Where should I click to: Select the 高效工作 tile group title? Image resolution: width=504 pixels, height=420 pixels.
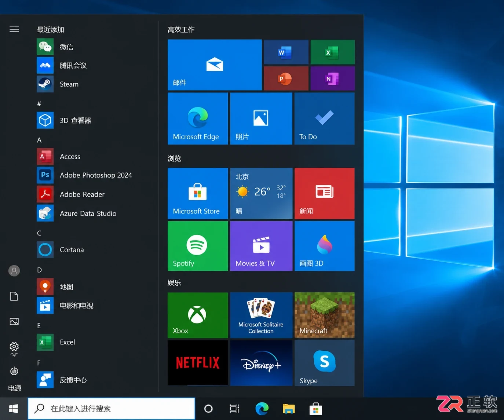181,30
